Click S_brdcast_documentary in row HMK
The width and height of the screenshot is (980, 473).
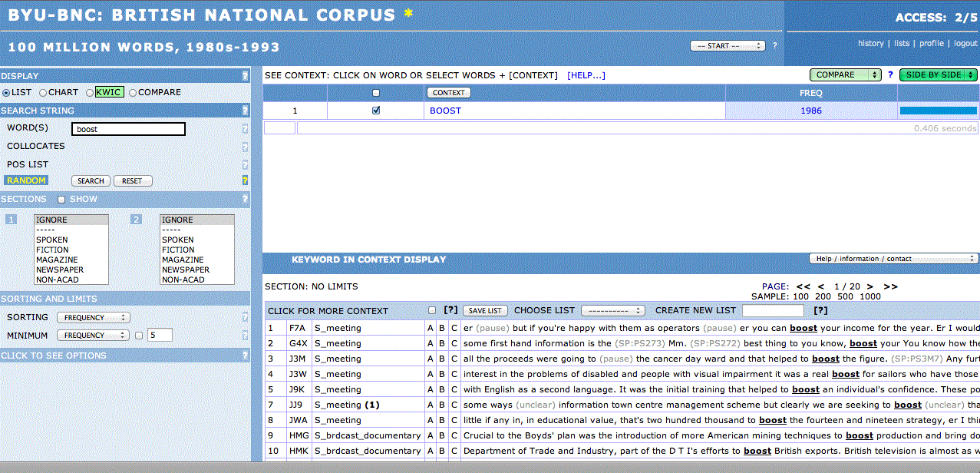(368, 451)
